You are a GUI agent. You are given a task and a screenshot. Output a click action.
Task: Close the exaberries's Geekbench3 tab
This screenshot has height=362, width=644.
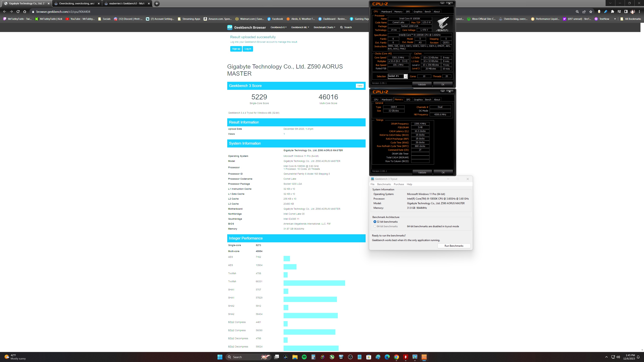point(149,4)
